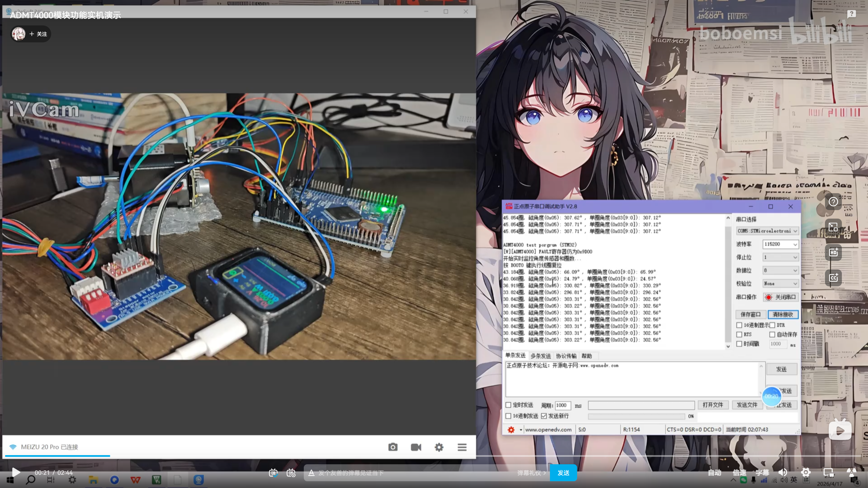Click the 发送文件 button
This screenshot has height=488, width=868.
(x=747, y=405)
